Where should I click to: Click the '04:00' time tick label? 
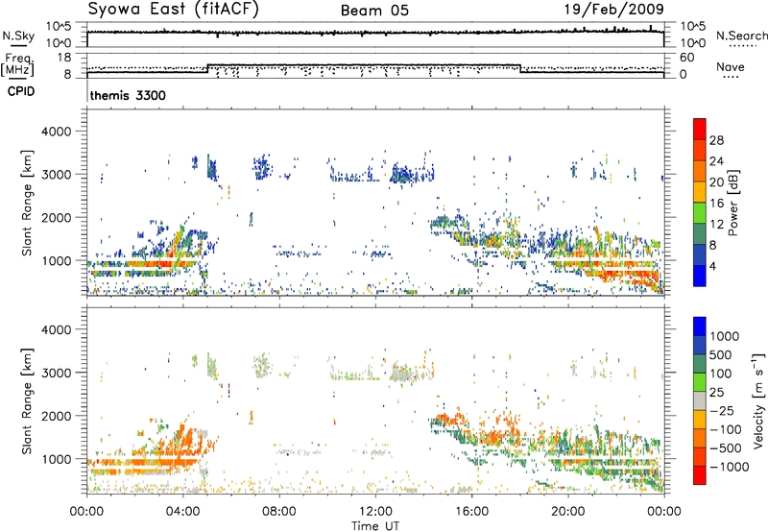[x=182, y=512]
